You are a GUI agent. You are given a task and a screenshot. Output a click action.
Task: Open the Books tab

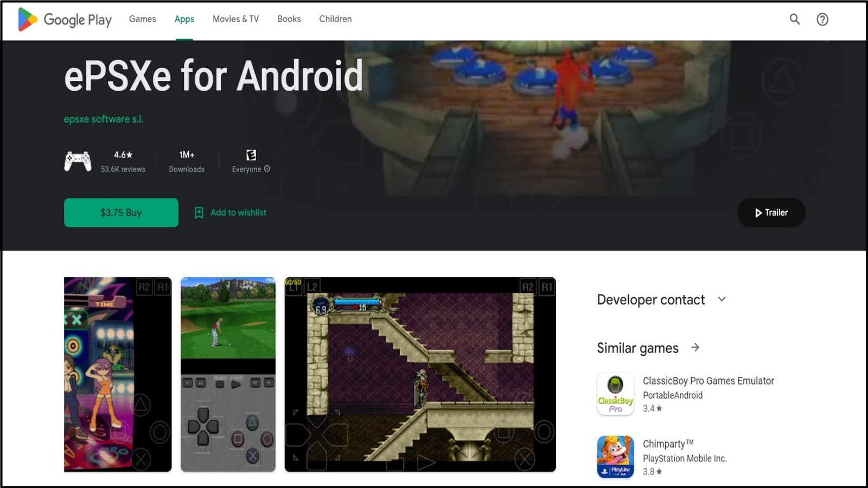pyautogui.click(x=289, y=19)
